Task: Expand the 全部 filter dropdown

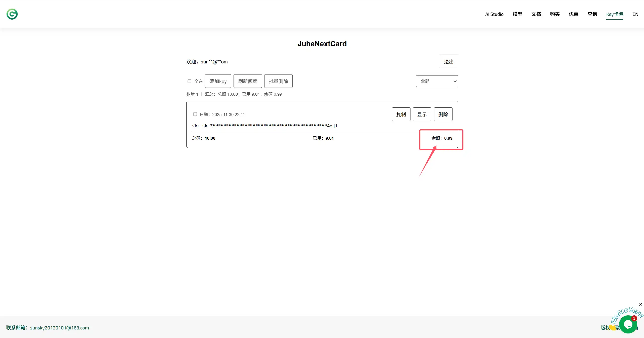Action: pyautogui.click(x=437, y=81)
